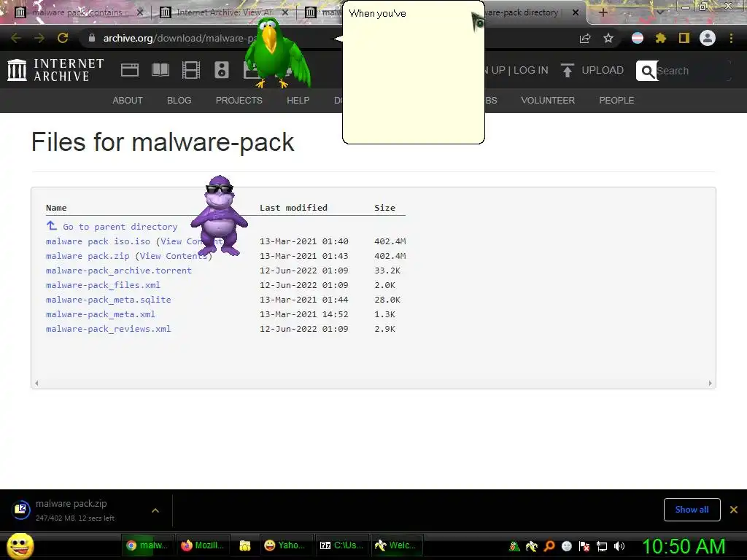Click the search magnifier icon
Image resolution: width=747 pixels, height=560 pixels.
click(648, 71)
